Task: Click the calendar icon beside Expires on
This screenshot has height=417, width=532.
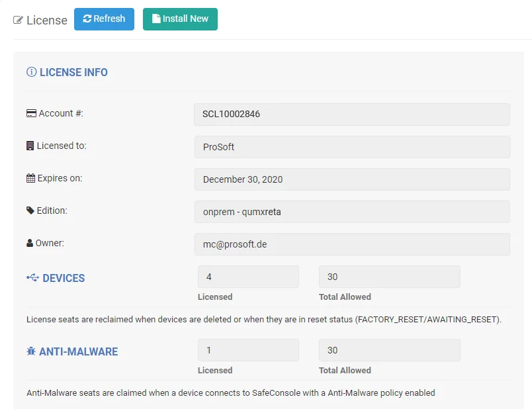Action: point(30,179)
